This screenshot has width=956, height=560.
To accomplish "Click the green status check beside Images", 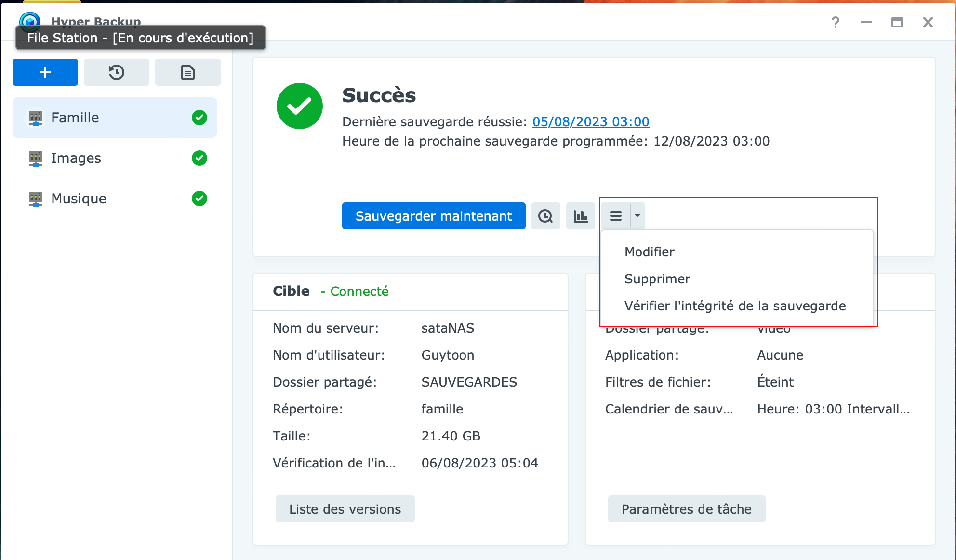I will 199,158.
